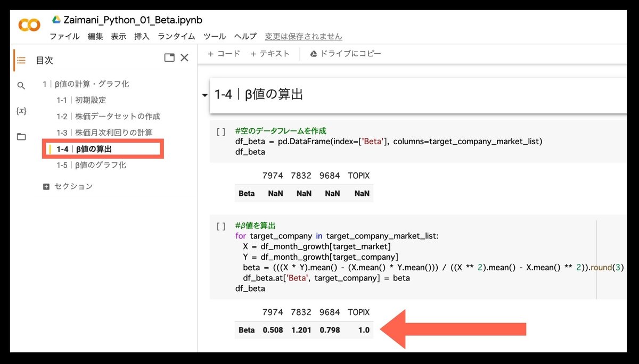Click the run bracket of the first code cell

click(221, 131)
